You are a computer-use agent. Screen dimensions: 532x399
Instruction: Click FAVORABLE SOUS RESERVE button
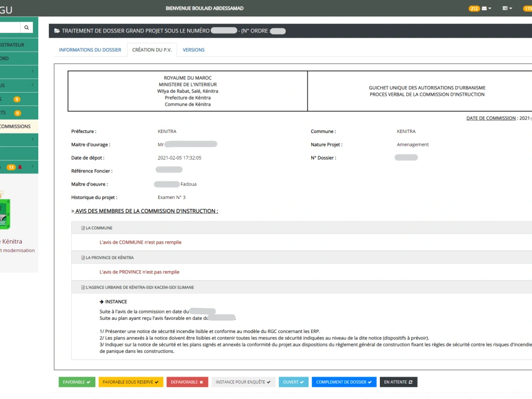click(131, 382)
